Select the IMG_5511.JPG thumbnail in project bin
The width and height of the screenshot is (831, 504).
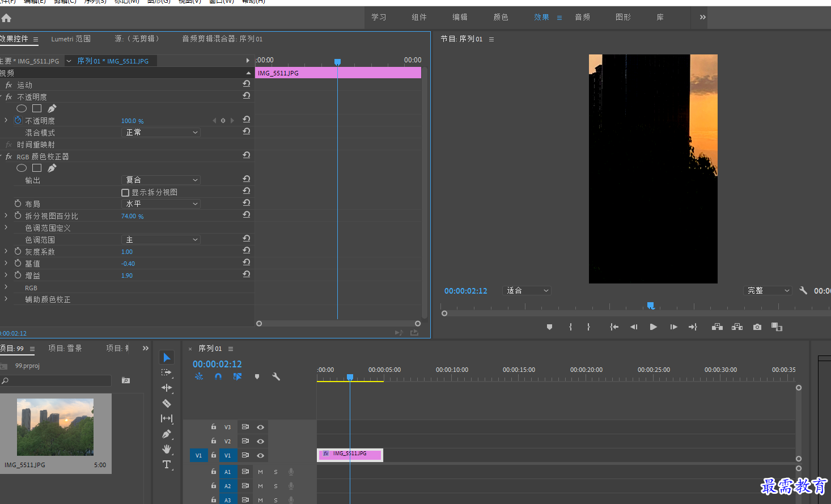coord(55,427)
